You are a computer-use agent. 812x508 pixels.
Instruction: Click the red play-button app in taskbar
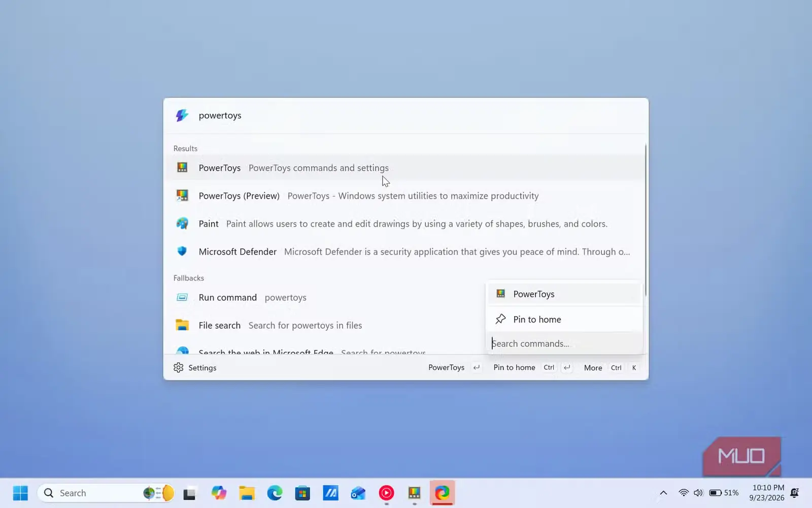386,493
